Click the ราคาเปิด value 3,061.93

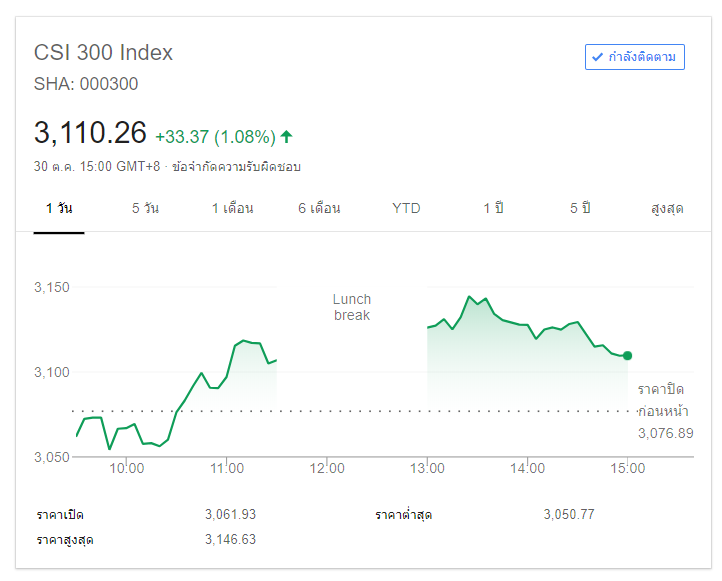(x=230, y=514)
